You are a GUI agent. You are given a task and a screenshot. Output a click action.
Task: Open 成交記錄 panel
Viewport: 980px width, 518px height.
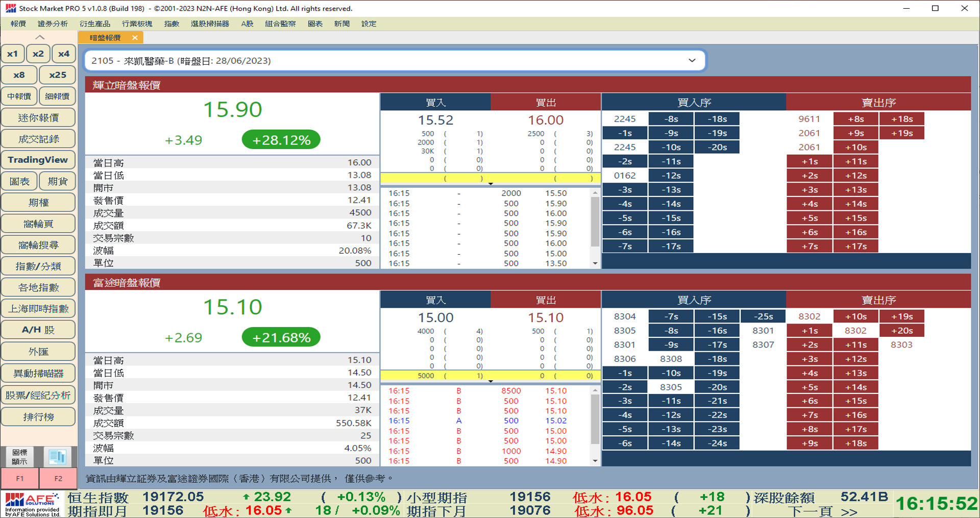(38, 139)
